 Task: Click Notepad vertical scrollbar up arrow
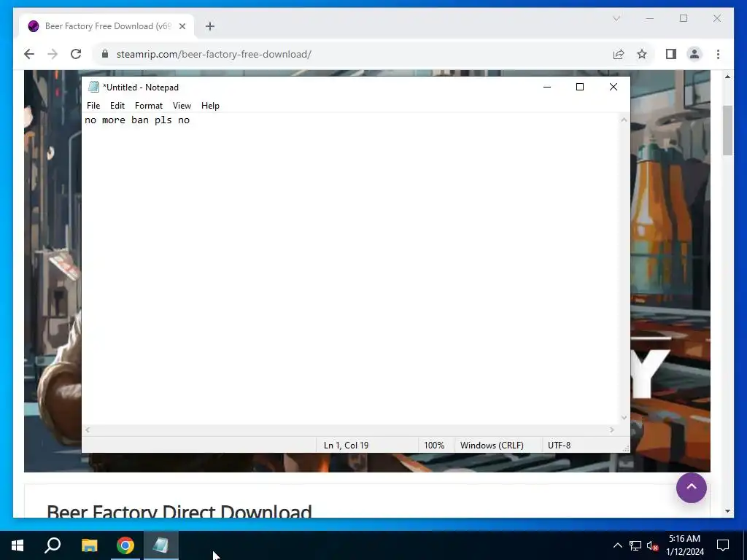point(624,120)
